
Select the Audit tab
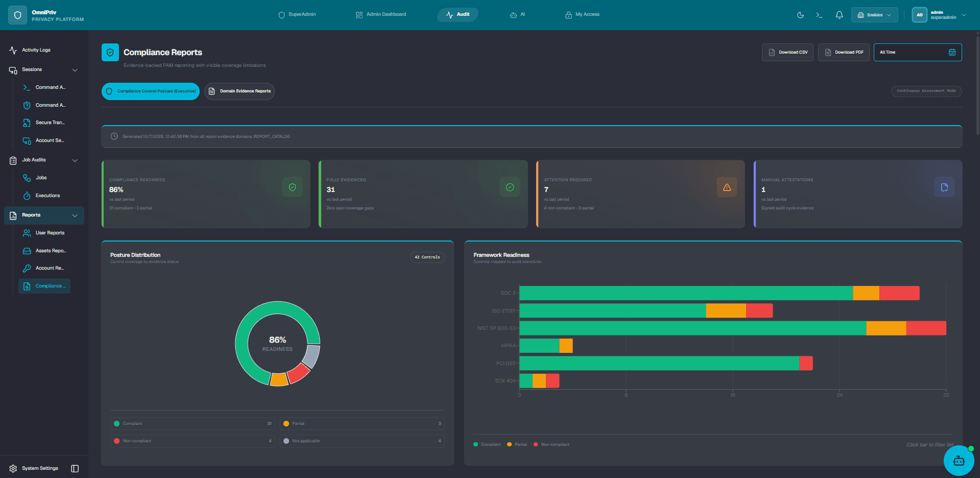(458, 14)
